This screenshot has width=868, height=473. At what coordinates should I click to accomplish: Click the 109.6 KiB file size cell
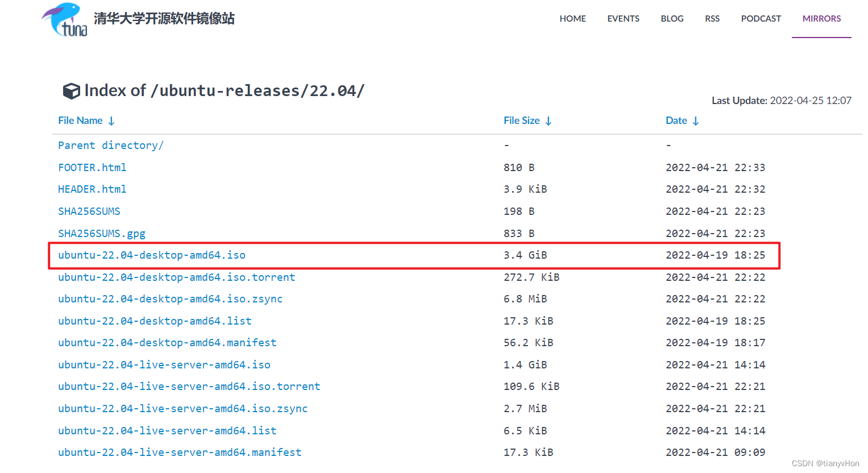pyautogui.click(x=531, y=387)
